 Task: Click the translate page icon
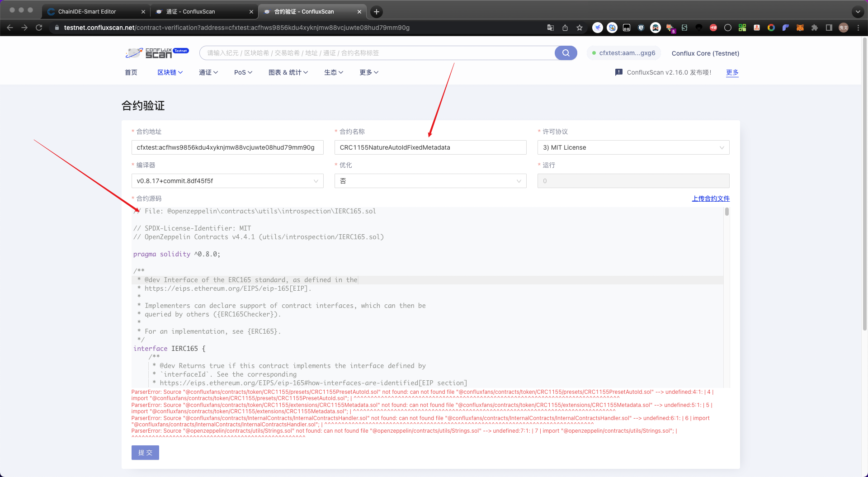[551, 28]
